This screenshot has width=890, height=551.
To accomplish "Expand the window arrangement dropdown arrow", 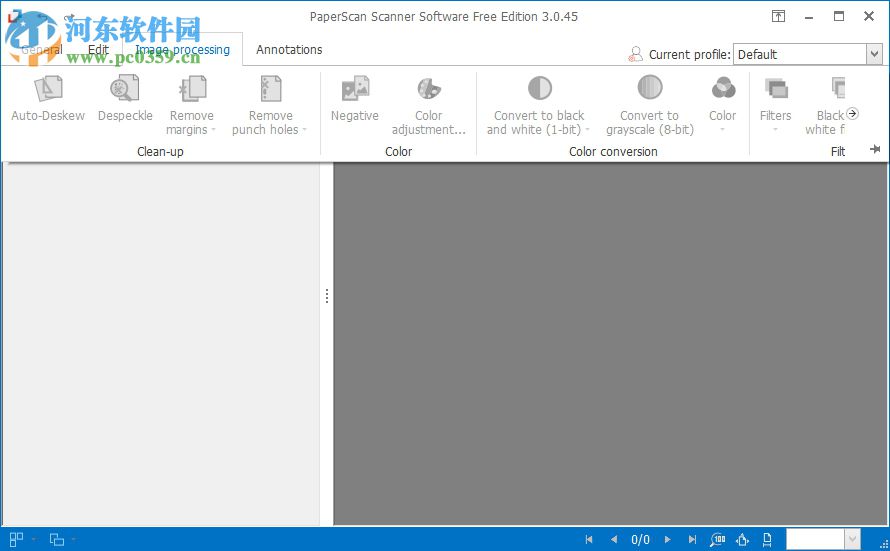I will 74,539.
